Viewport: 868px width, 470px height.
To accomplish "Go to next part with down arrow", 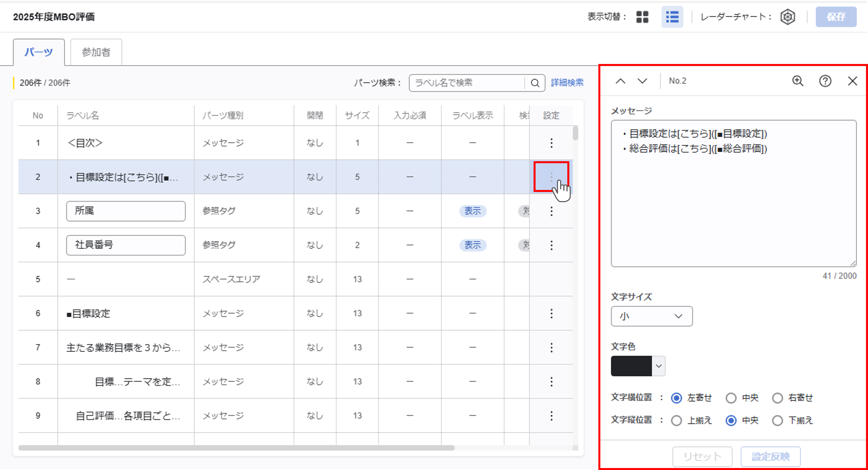I will pyautogui.click(x=642, y=81).
